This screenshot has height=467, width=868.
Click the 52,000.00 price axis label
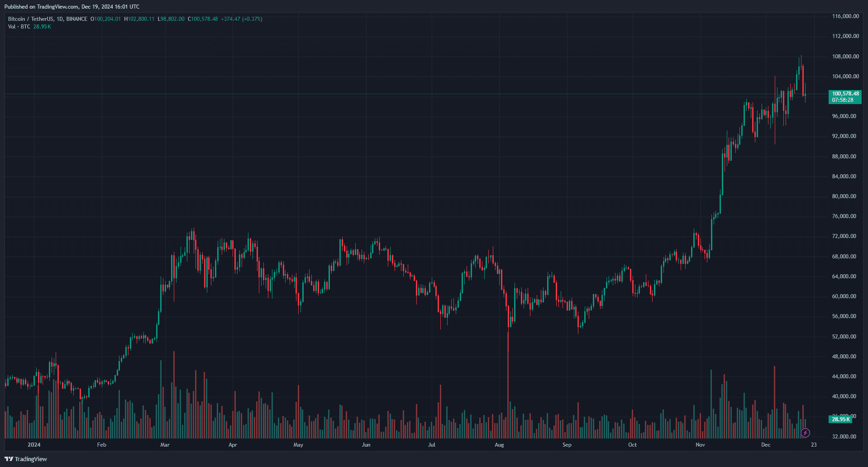tap(844, 337)
